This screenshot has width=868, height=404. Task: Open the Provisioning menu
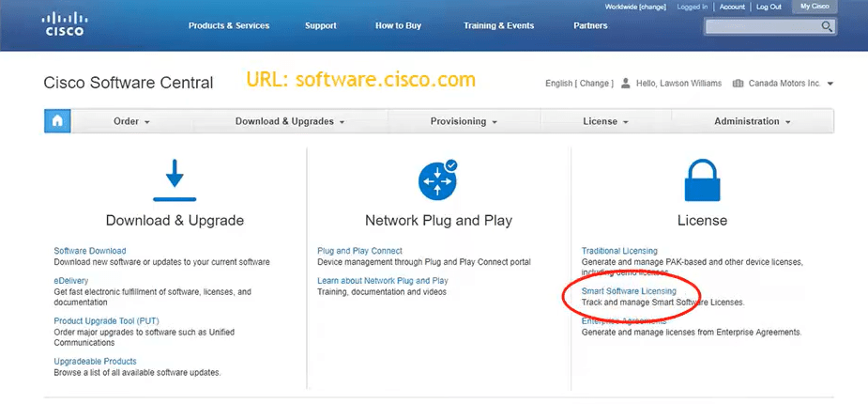coord(464,121)
